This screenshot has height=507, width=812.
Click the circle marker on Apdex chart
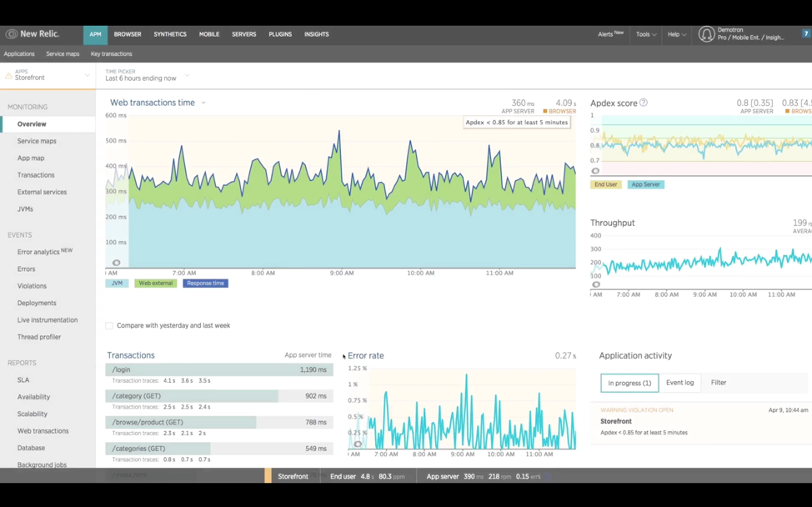coord(595,171)
